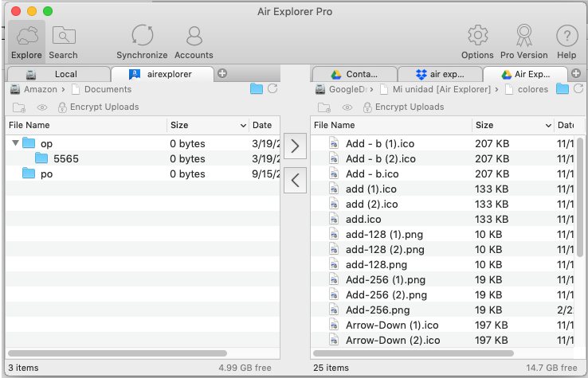Select file add (1).ico
588x378 pixels.
click(442, 189)
